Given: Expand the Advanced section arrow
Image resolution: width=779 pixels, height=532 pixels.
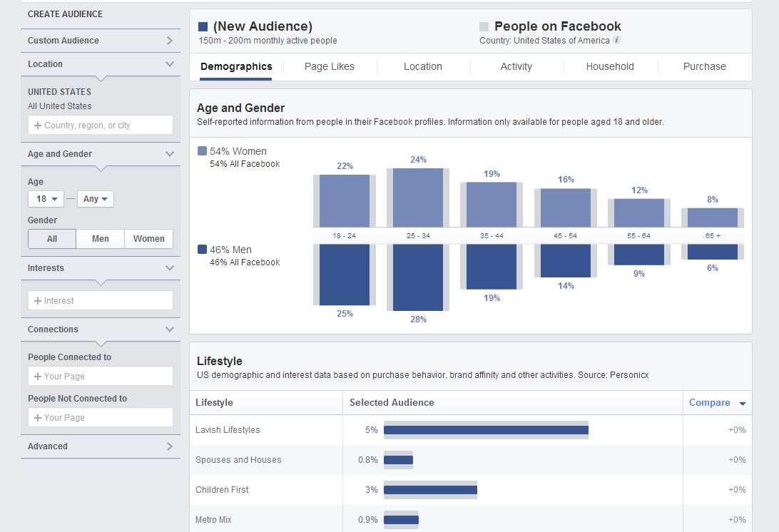Looking at the screenshot, I should click(x=169, y=446).
